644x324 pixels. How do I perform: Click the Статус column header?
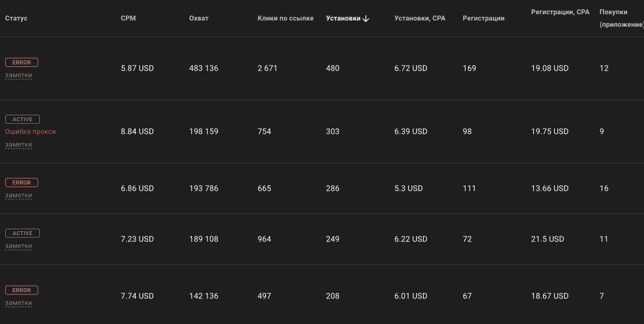click(x=16, y=18)
